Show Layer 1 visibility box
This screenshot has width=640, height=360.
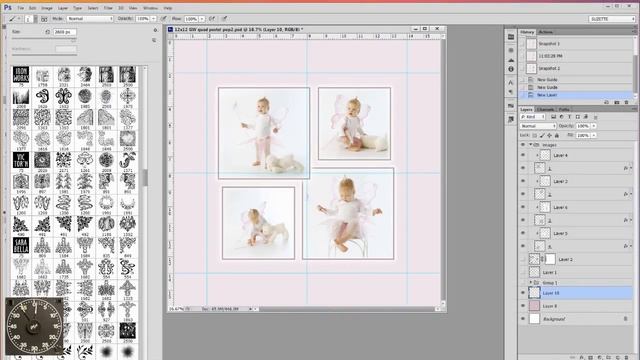pos(523,272)
